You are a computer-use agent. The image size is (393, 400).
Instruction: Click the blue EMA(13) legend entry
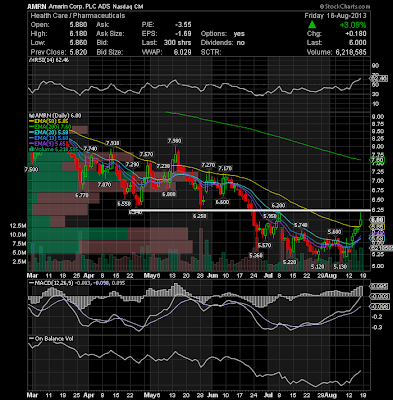pos(48,138)
